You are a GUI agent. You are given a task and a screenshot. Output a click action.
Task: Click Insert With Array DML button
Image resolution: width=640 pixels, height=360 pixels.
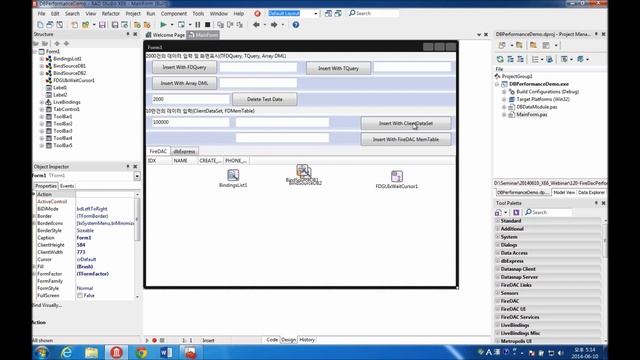184,83
